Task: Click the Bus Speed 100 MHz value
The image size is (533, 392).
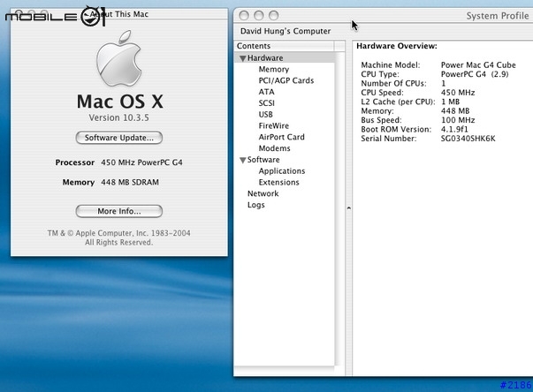Action: coord(458,120)
